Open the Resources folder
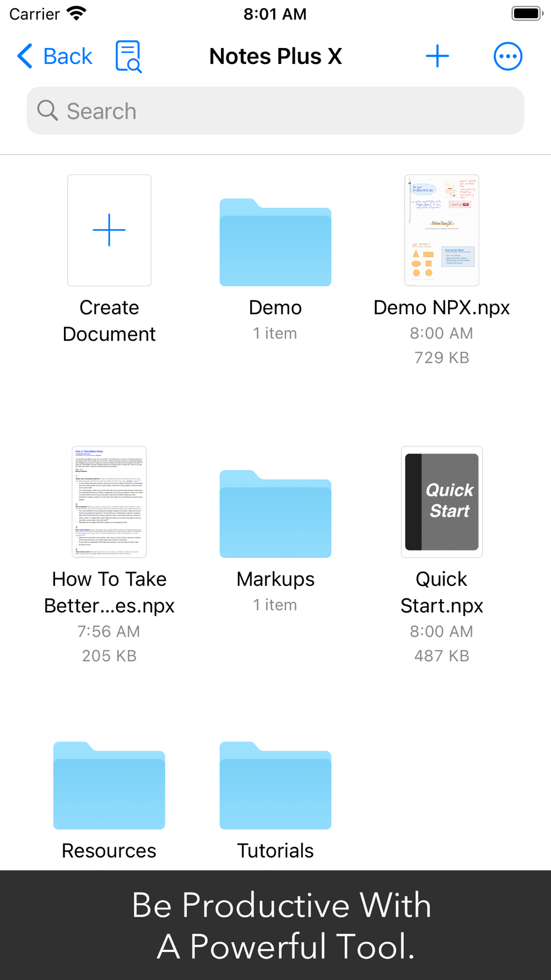 click(x=109, y=785)
